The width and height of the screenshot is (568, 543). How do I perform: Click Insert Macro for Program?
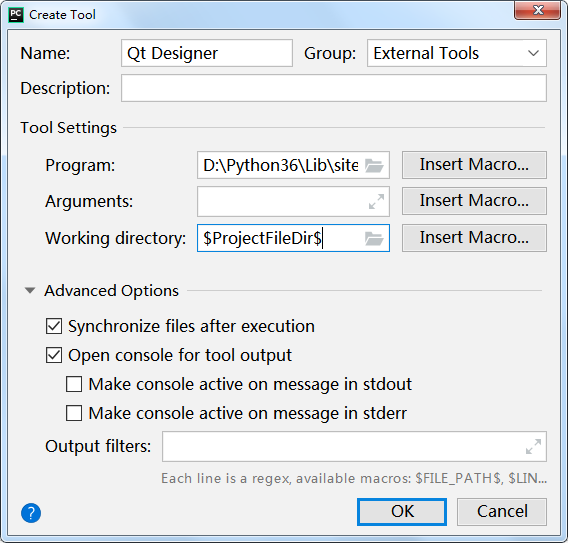[x=474, y=165]
